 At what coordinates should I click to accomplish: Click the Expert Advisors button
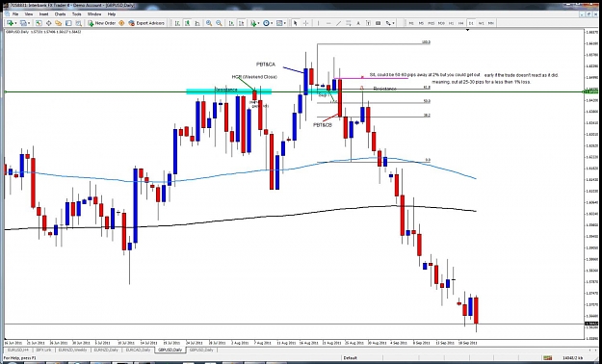point(146,23)
